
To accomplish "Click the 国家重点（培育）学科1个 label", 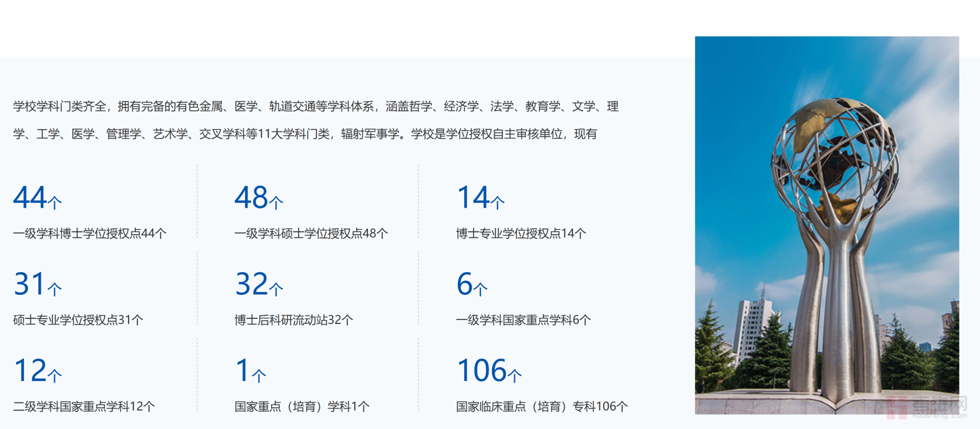I will click(302, 407).
